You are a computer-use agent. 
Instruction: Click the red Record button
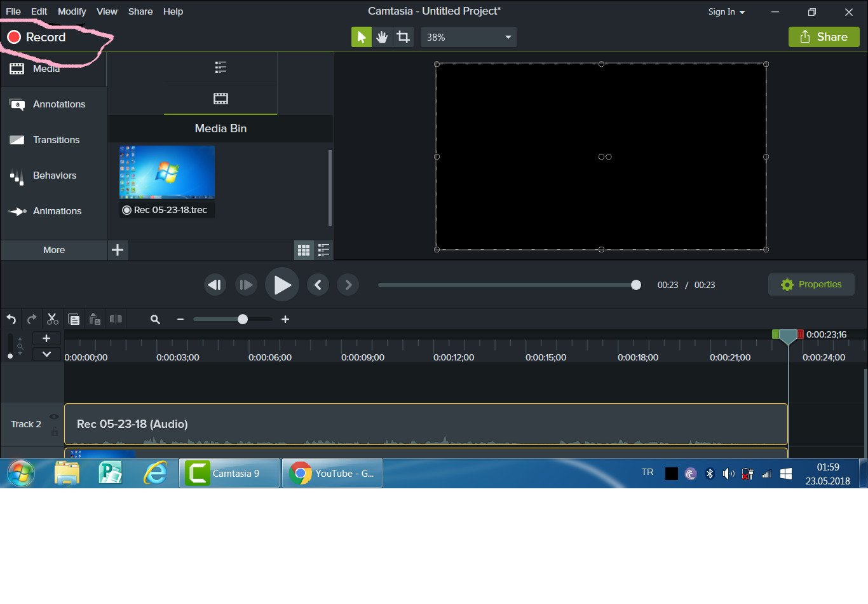pyautogui.click(x=36, y=38)
